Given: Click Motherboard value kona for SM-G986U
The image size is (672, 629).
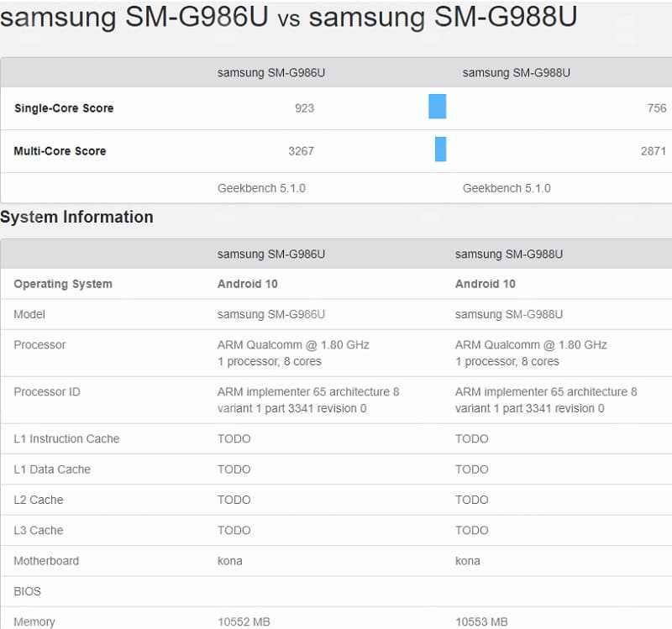Looking at the screenshot, I should point(229,561).
